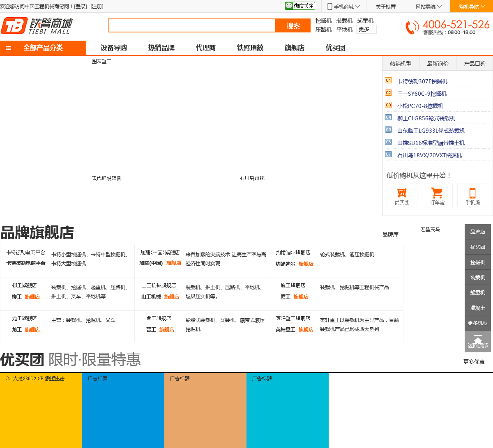Expand the 网站导航 dropdown
This screenshot has height=448, width=493.
[428, 7]
